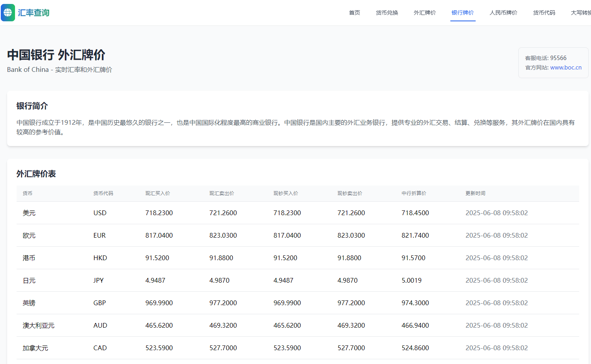Image resolution: width=591 pixels, height=364 pixels.
Task: Select the 澳大利亚元 currency cell
Action: [x=38, y=325]
